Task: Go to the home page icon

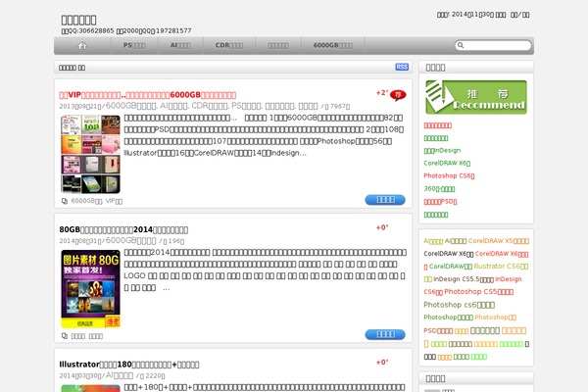Action: coord(82,46)
